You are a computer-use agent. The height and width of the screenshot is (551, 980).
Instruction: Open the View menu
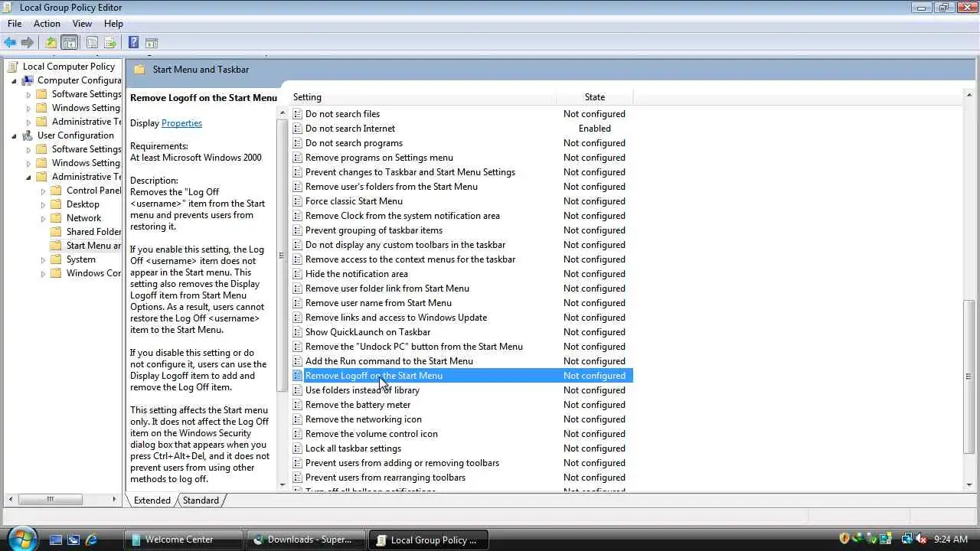click(82, 24)
